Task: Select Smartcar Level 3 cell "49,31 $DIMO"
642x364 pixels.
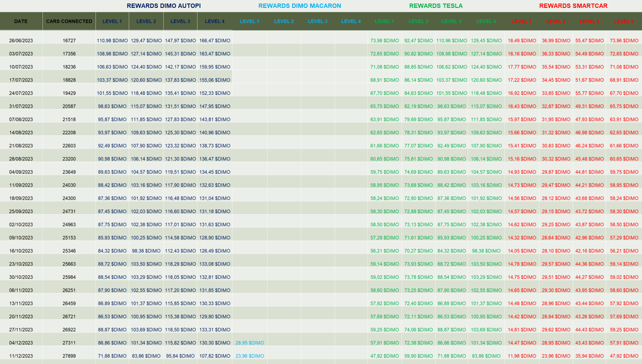Action: point(590,106)
